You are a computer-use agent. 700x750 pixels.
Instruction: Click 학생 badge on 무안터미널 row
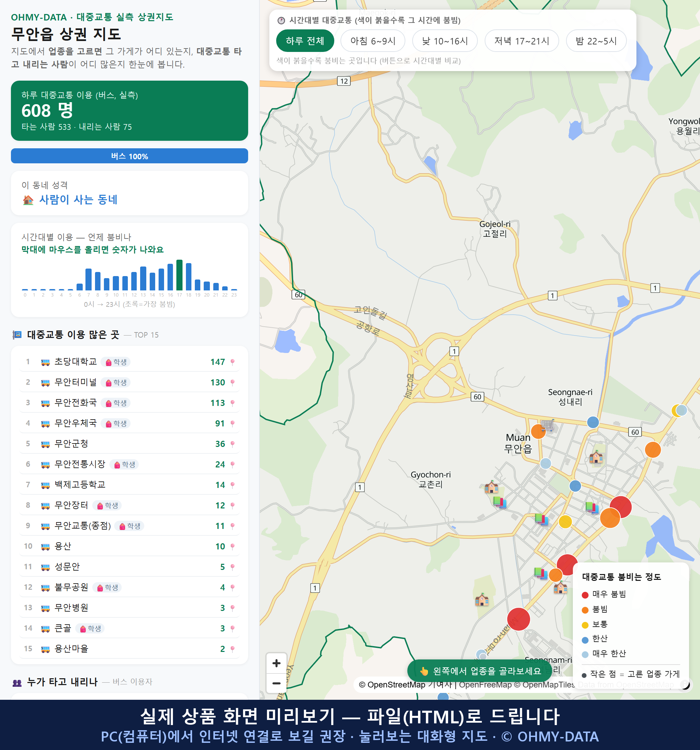point(116,383)
